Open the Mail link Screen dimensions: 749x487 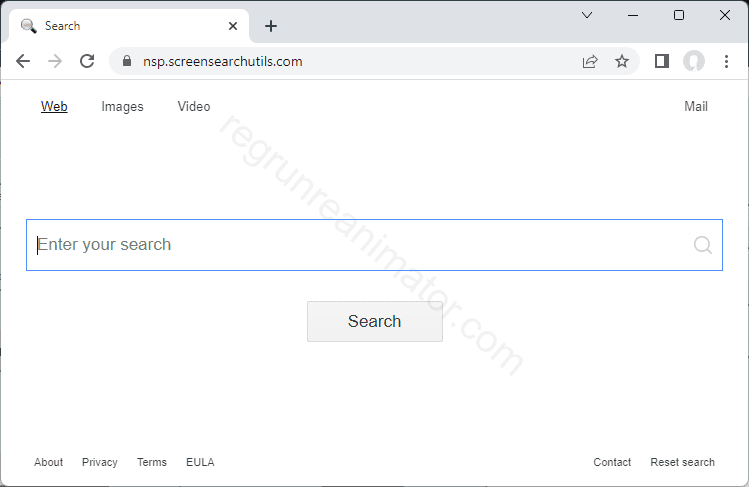pos(695,107)
